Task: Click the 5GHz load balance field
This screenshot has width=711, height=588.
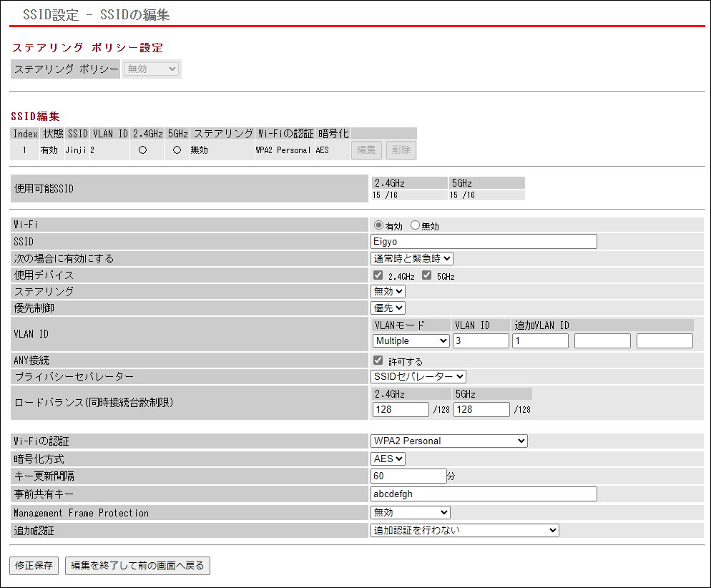Action: [x=481, y=409]
